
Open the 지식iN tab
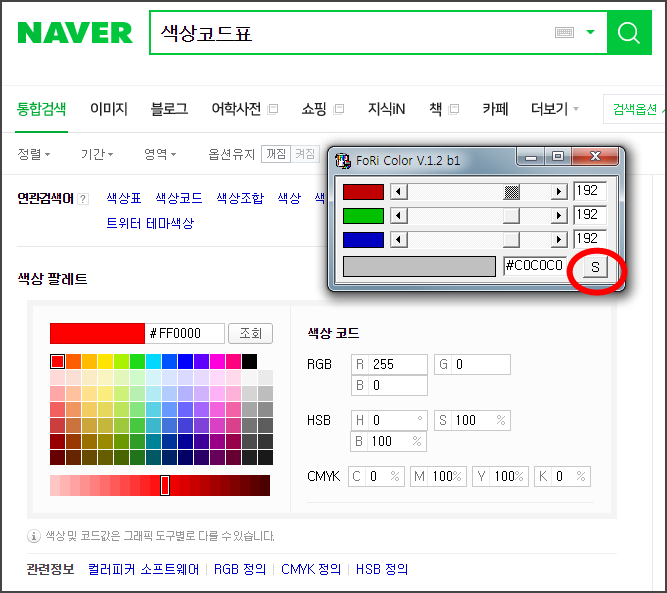(x=386, y=109)
